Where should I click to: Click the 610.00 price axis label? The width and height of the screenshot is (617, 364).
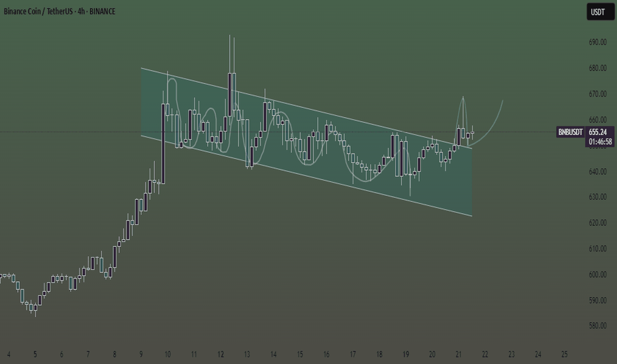[x=597, y=249]
